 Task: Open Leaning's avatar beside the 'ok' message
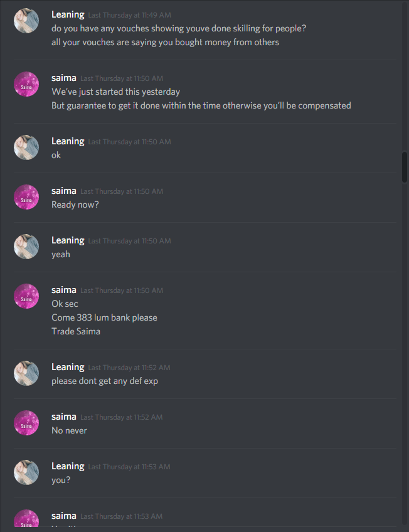pos(26,147)
